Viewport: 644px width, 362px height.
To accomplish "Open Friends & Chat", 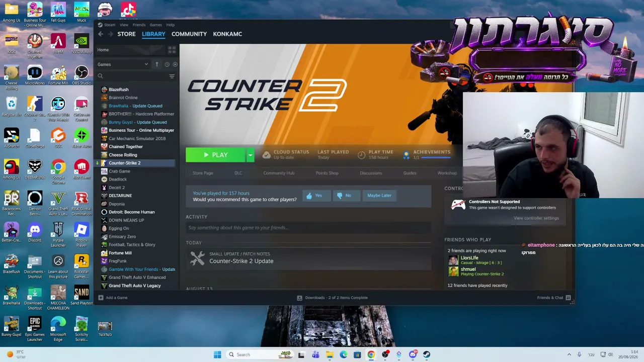I will click(x=554, y=298).
